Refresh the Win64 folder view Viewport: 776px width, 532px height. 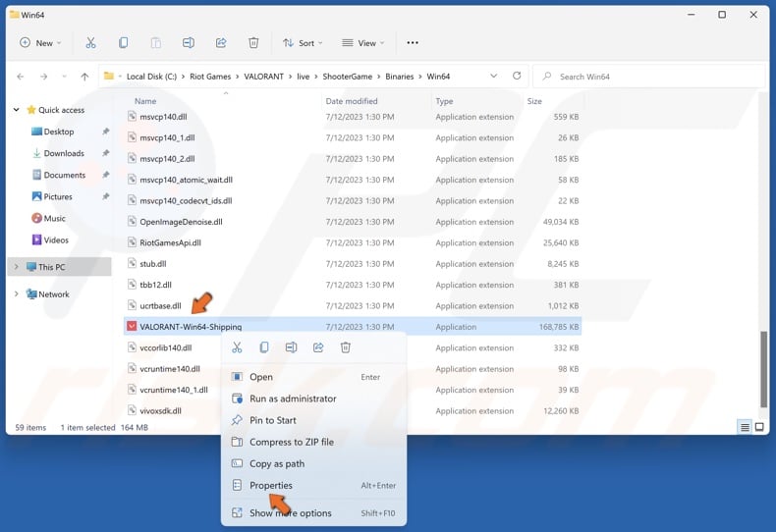click(517, 76)
